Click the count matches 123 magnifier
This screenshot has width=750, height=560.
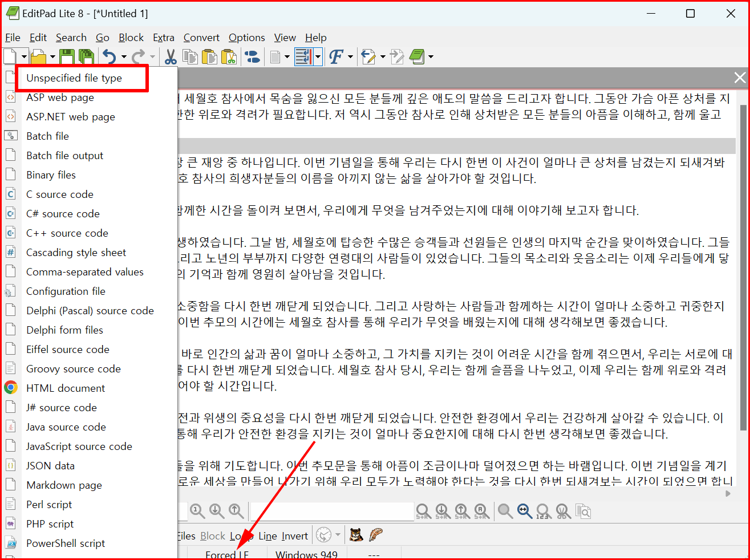point(544,511)
